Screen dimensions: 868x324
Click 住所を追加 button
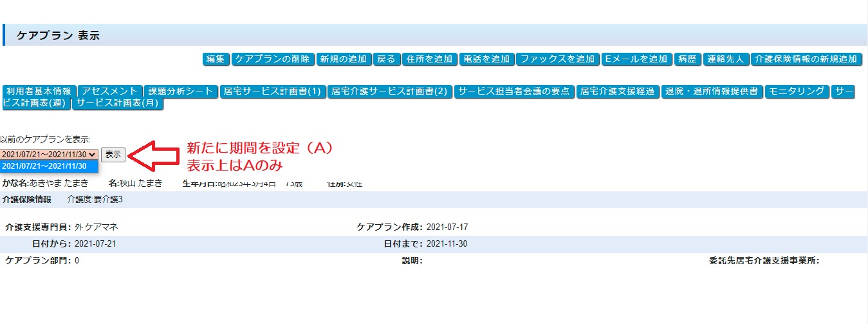click(x=430, y=59)
